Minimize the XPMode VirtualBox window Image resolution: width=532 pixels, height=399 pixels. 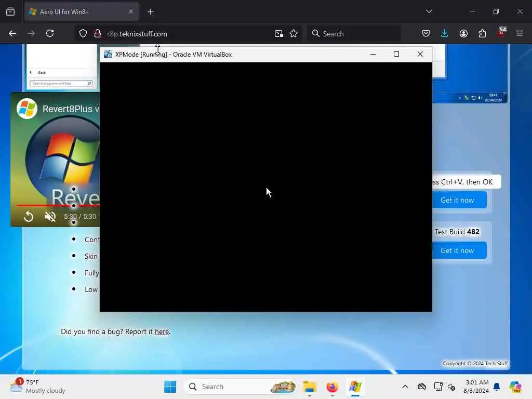coord(373,54)
